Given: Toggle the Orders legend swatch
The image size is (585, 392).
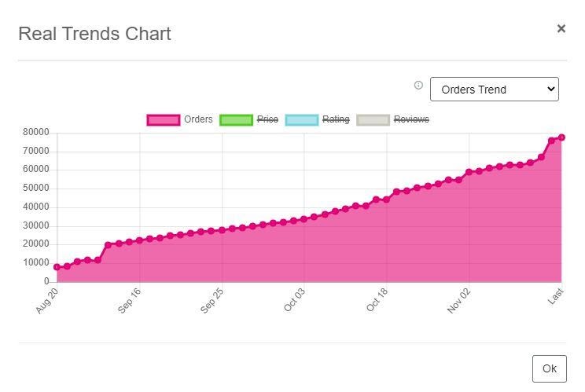Looking at the screenshot, I should click(x=163, y=120).
